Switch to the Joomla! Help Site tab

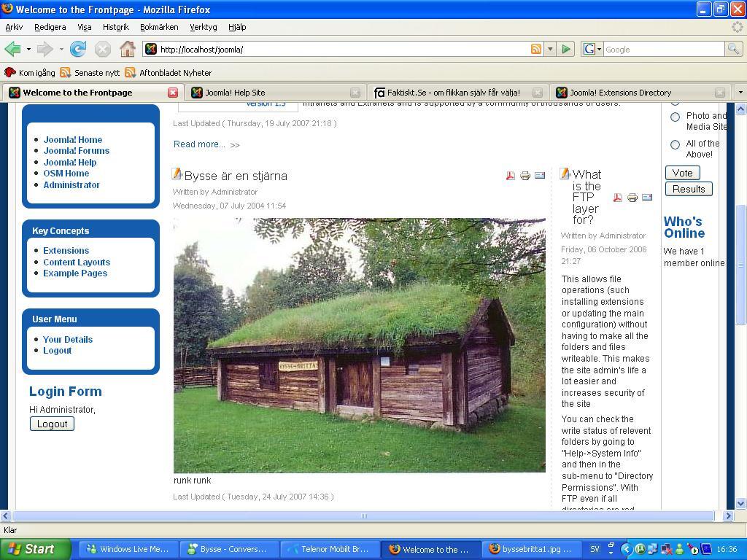[x=275, y=93]
